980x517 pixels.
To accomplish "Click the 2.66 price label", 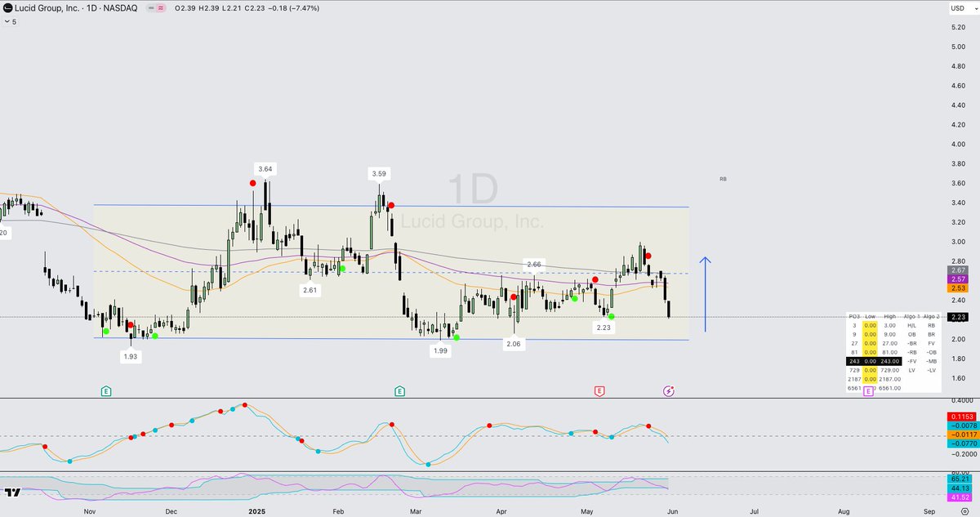I will (x=534, y=265).
